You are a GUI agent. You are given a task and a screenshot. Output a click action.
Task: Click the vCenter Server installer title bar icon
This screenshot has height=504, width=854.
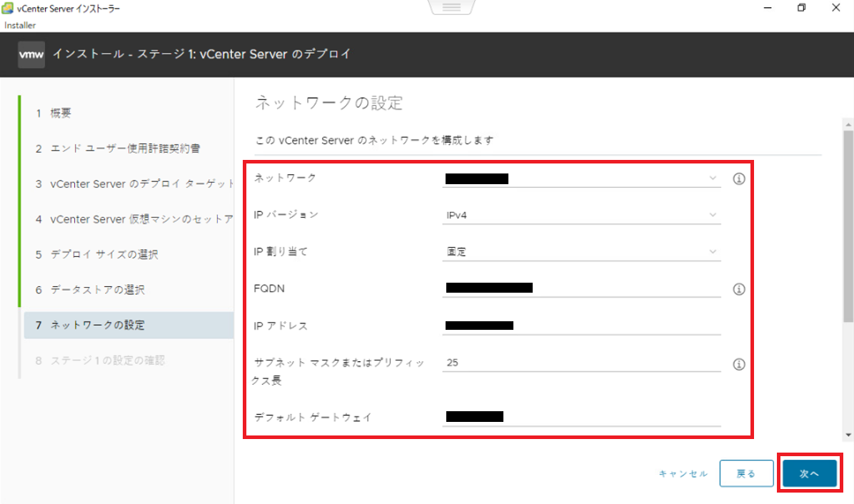point(8,8)
